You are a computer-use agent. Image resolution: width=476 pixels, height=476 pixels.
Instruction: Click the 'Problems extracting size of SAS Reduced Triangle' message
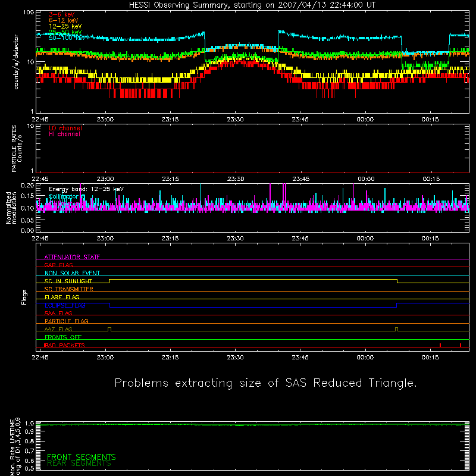[x=265, y=383]
